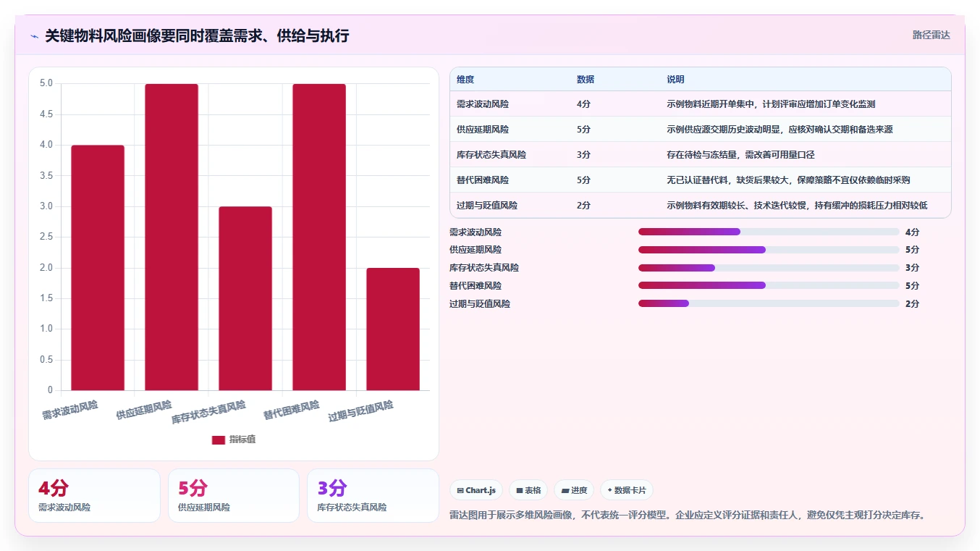Click the 说明 column header
Screen dimensions: 980x551
(x=675, y=80)
